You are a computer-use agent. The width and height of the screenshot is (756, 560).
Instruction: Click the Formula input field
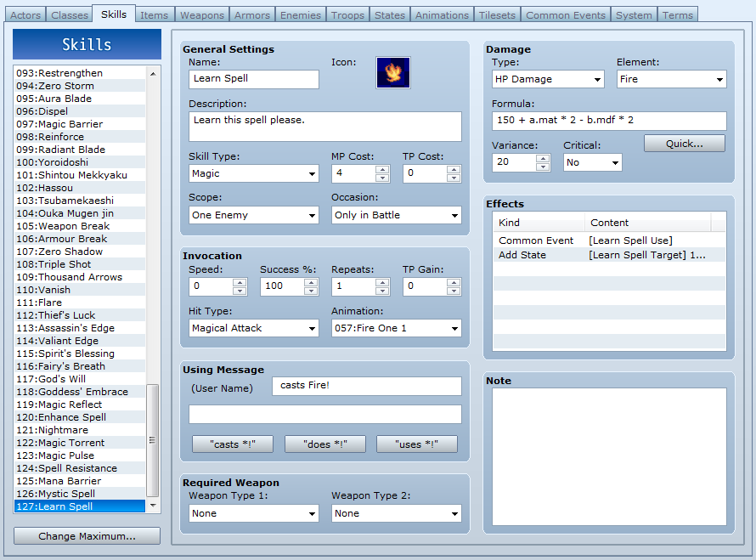[x=609, y=121]
